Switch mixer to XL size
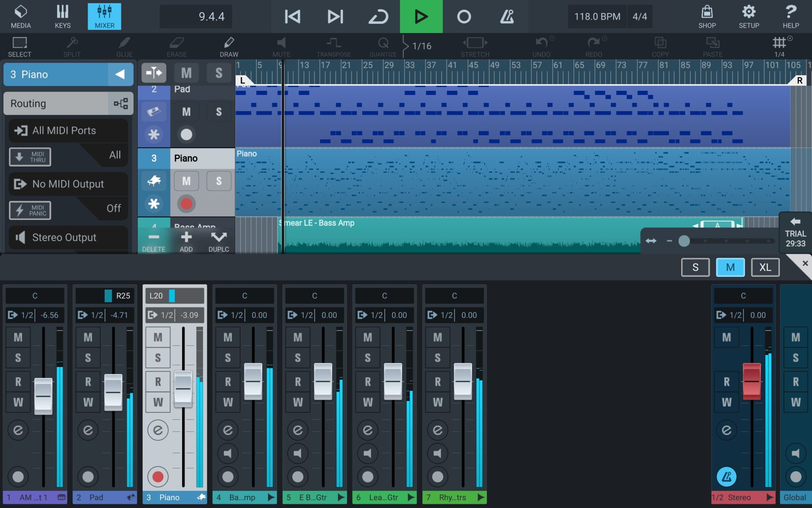Viewport: 812px width, 508px height. (x=765, y=267)
